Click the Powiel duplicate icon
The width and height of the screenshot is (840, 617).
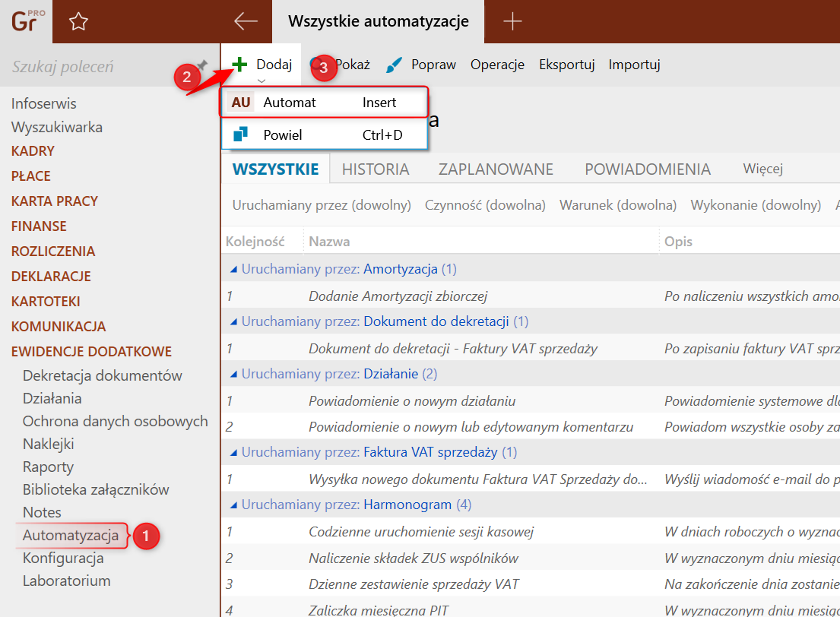(241, 135)
